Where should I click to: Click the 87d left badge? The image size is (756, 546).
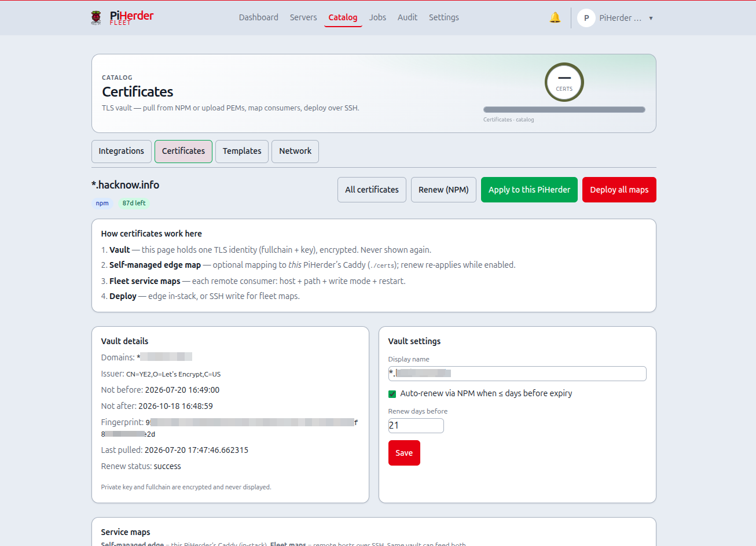coord(134,203)
